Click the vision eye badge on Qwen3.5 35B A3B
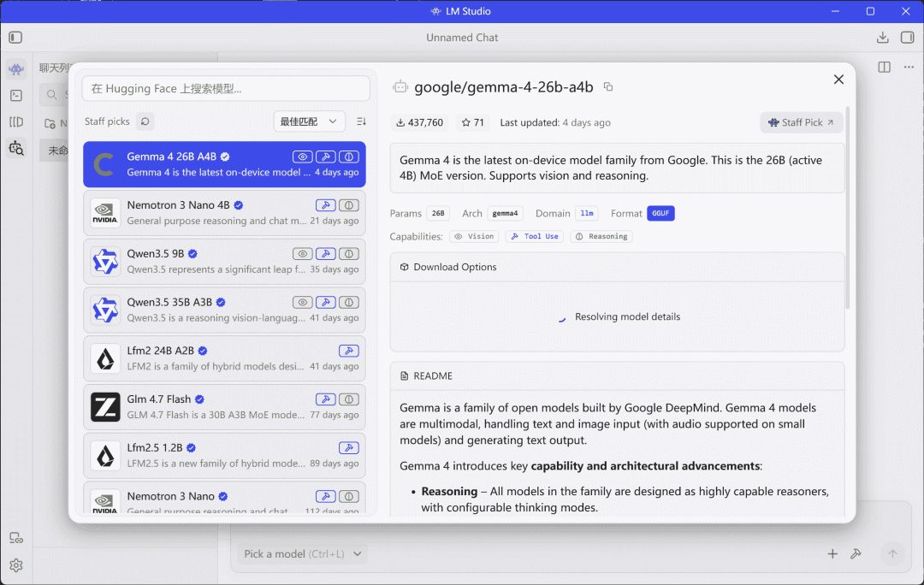The width and height of the screenshot is (924, 585). pyautogui.click(x=302, y=302)
